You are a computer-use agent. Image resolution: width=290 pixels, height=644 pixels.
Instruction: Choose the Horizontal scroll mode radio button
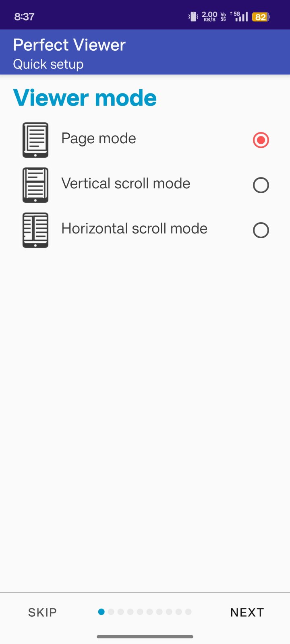click(261, 230)
